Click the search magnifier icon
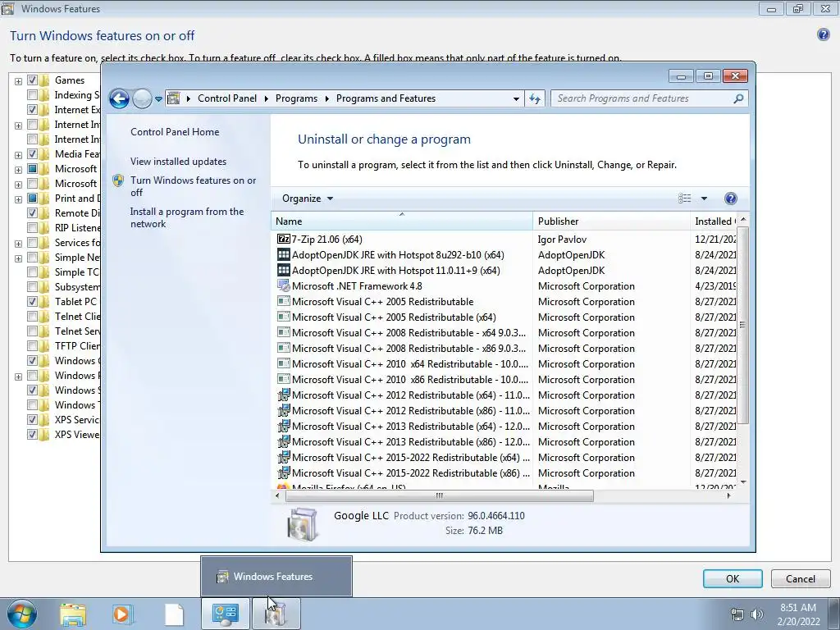 point(738,98)
